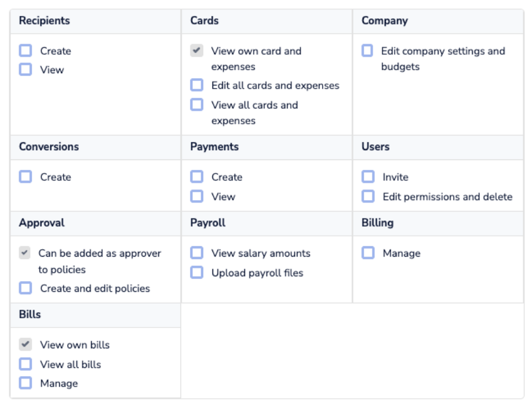This screenshot has height=405, width=532.
Task: Check Manage under Bills
Action: click(25, 383)
